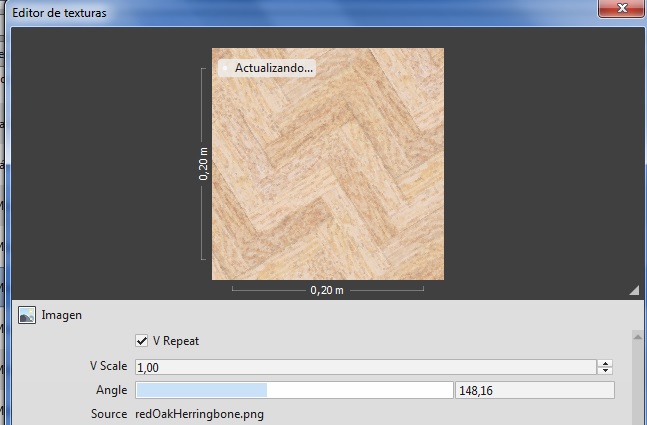
Task: Click the Angle label text
Action: point(111,390)
